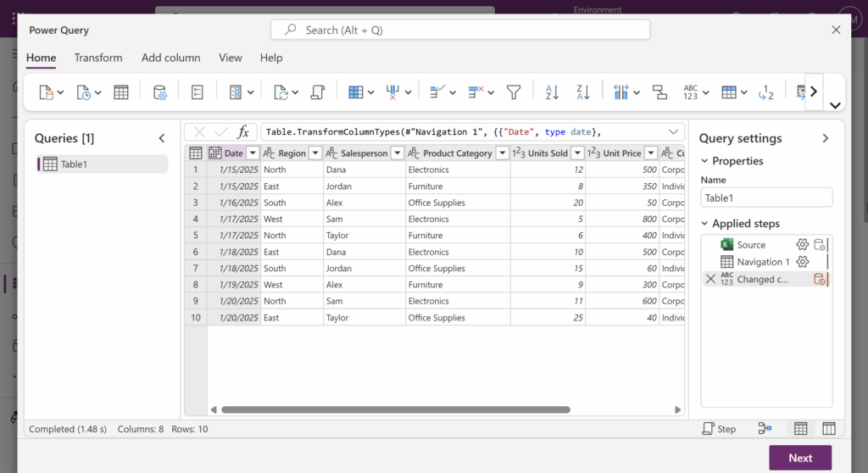868x473 pixels.
Task: Collapse the Applied steps section
Action: coord(704,224)
